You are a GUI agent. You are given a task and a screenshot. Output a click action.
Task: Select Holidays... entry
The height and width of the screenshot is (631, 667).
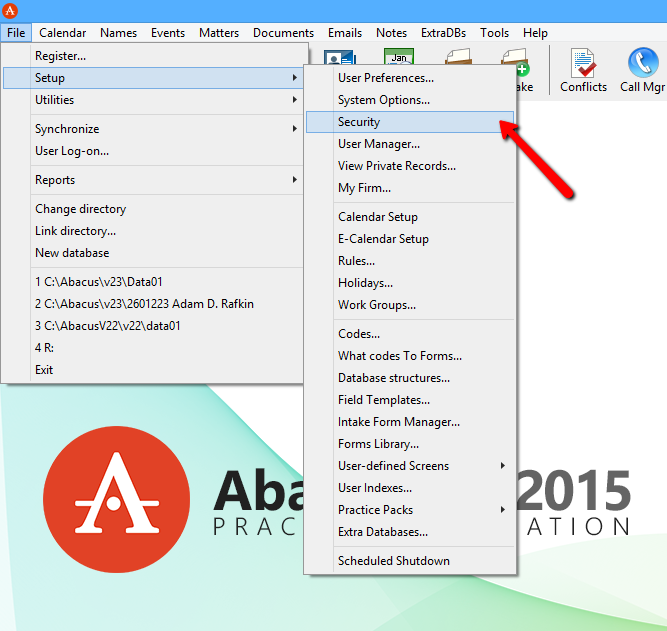(x=410, y=283)
